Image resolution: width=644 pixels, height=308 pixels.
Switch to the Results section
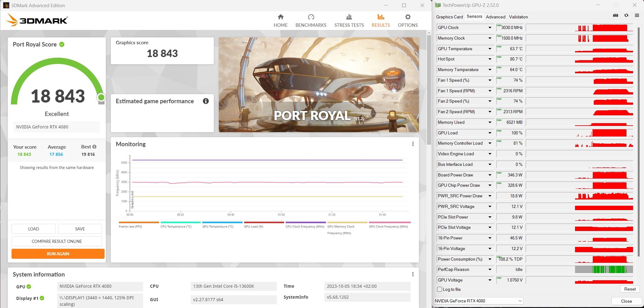[381, 21]
